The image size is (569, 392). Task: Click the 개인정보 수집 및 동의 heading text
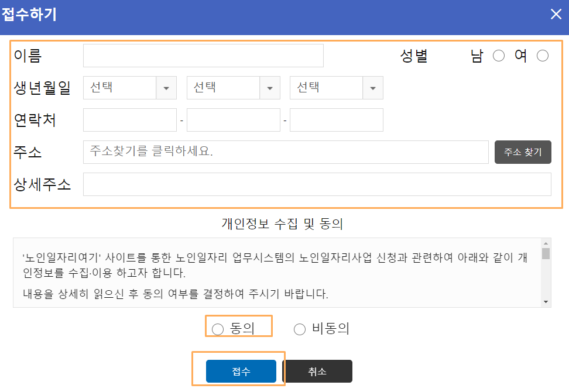(282, 223)
